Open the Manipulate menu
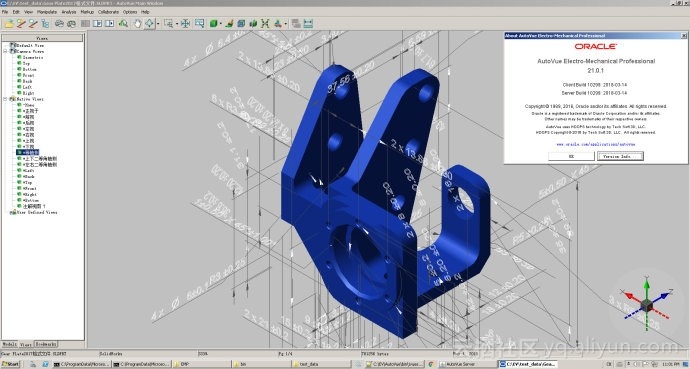This screenshot has height=369, width=690. pos(47,12)
